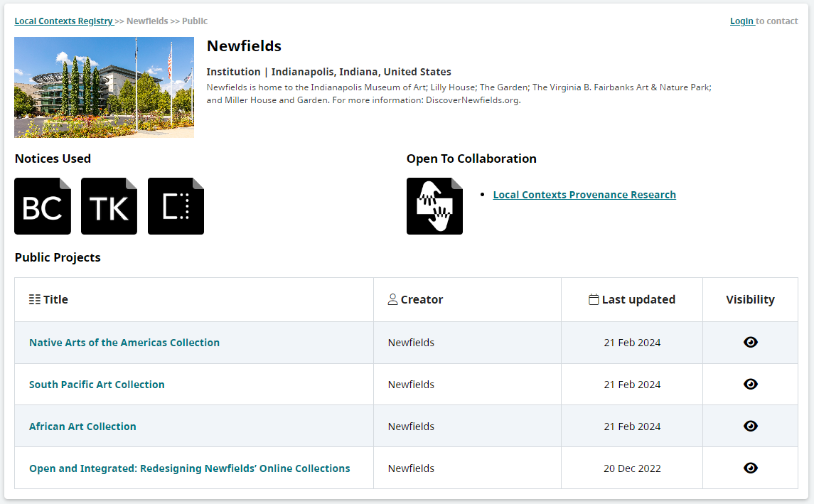Click eye icon for Native Arts of the Americas
This screenshot has height=504, width=814.
(750, 342)
